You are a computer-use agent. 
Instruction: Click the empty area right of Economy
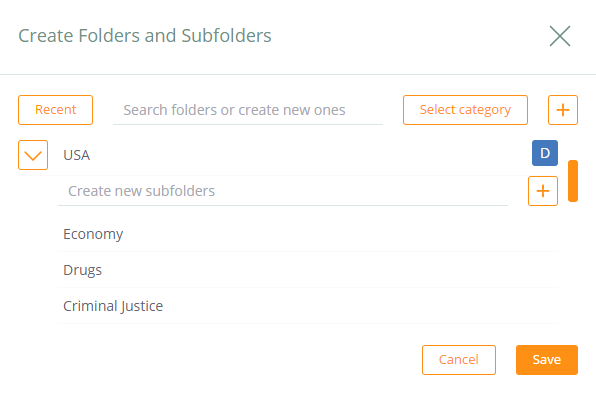(340, 234)
